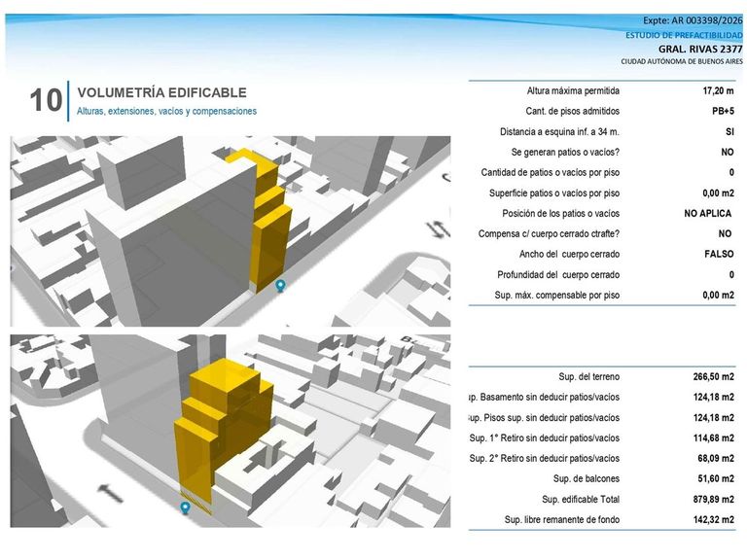
Task: Click 'Sup. libre remanente de fondo' label
Action: [562, 520]
